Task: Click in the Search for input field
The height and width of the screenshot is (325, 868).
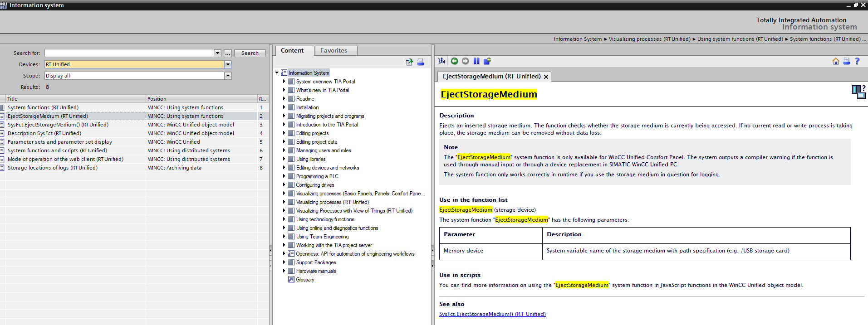Action: tap(129, 53)
